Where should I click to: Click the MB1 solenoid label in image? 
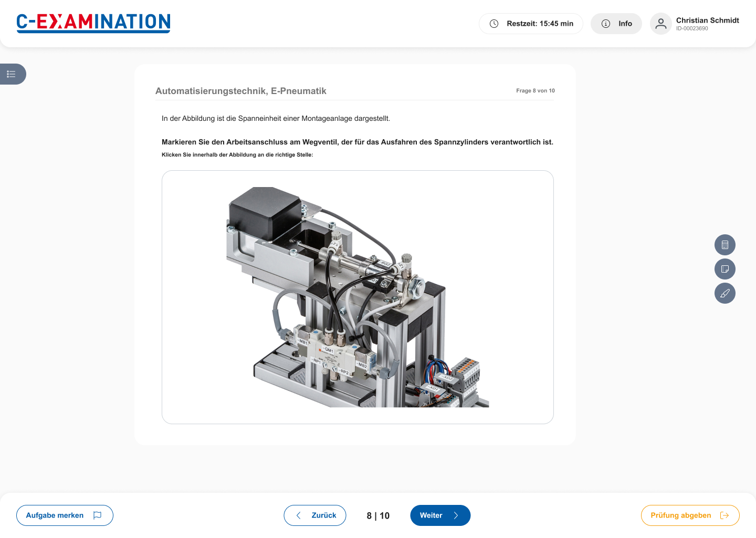(x=303, y=342)
